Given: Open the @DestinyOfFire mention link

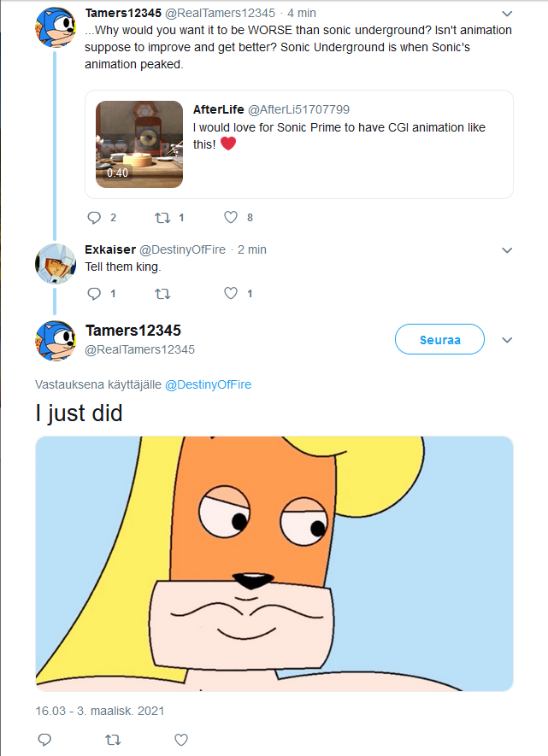Looking at the screenshot, I should (208, 384).
